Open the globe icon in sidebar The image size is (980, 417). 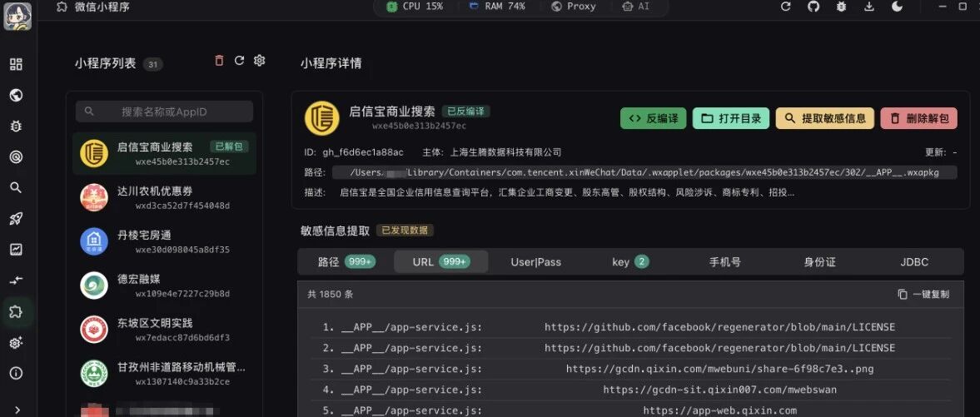[17, 95]
